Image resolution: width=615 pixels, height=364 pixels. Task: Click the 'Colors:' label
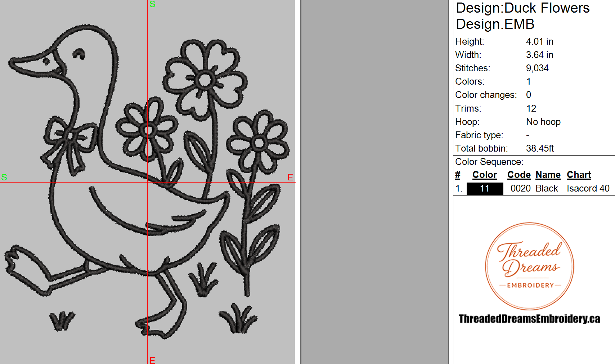[x=470, y=81]
